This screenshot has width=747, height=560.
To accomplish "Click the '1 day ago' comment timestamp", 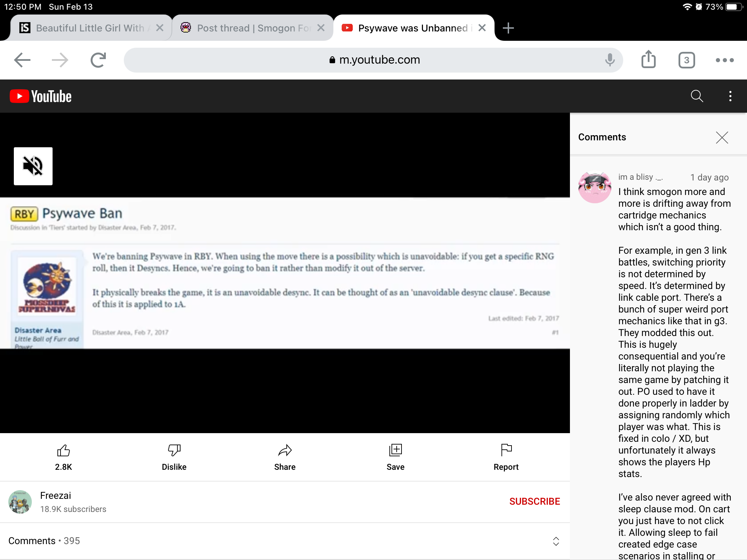I will (709, 177).
